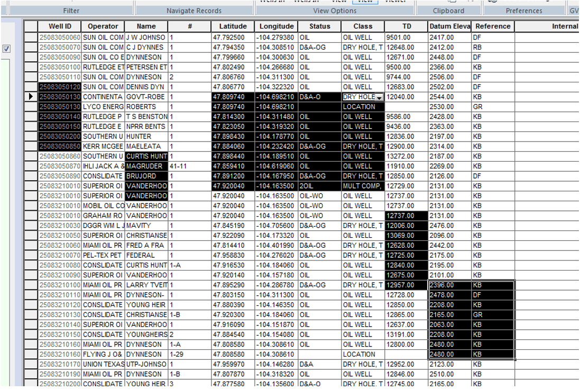
Task: Click the Latitude column header
Action: (x=233, y=26)
